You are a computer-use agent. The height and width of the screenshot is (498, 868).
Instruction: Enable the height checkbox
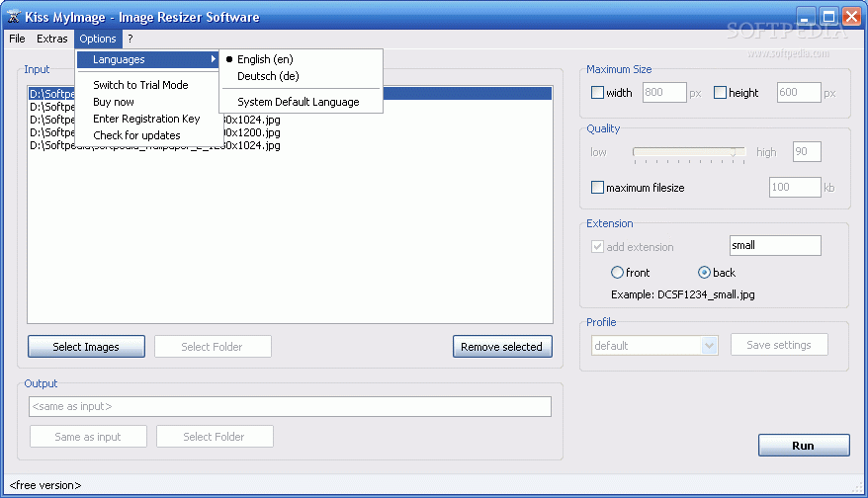pos(720,93)
